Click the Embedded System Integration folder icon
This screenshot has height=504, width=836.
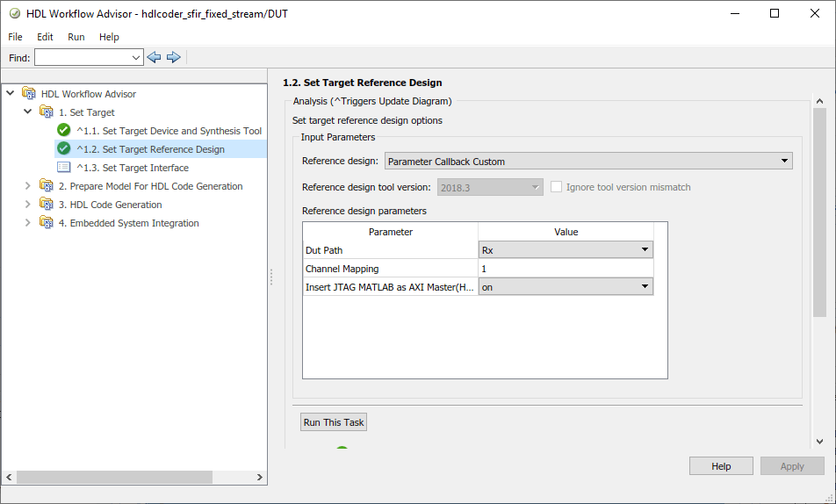(47, 223)
